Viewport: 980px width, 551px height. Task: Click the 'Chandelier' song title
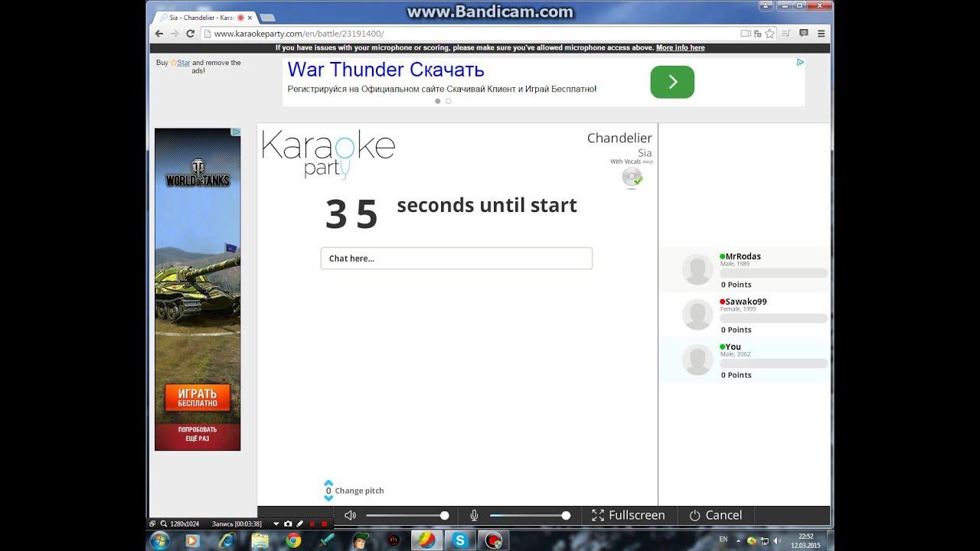point(619,138)
